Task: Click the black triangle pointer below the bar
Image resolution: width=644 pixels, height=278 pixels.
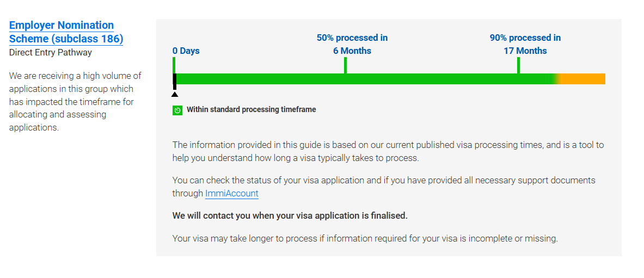Action: pyautogui.click(x=175, y=95)
